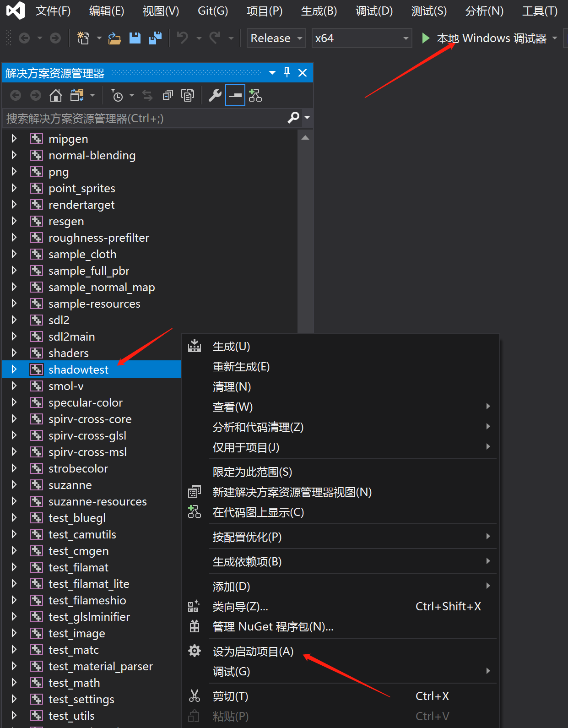The width and height of the screenshot is (568, 728).
Task: Click switch views icon in Solution Explorer
Action: coord(77,95)
